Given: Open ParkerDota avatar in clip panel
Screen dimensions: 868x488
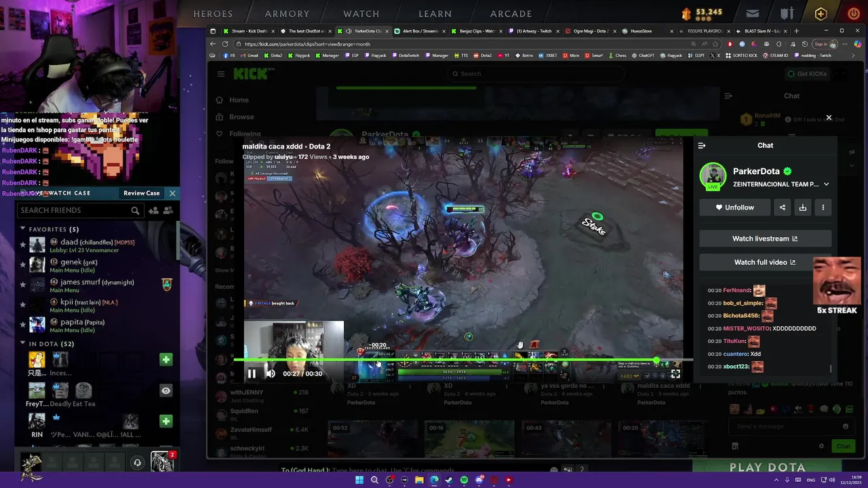Looking at the screenshot, I should [713, 176].
